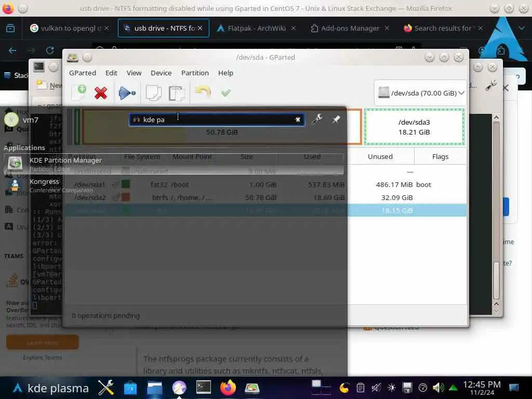Click the Copy partition icon

click(153, 92)
